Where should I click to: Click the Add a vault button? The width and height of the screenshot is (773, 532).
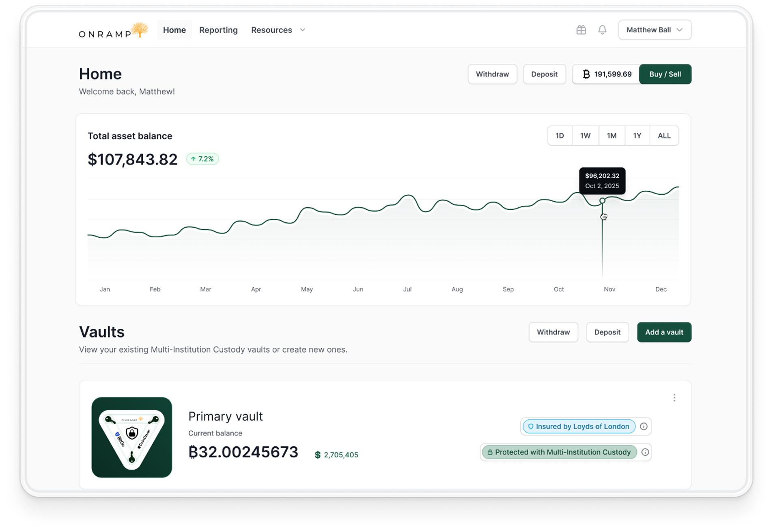(664, 332)
